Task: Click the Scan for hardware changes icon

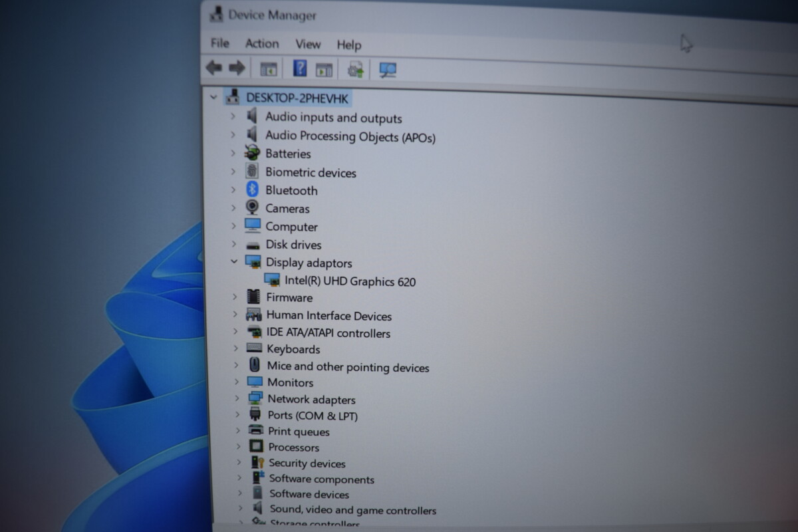Action: (x=388, y=70)
